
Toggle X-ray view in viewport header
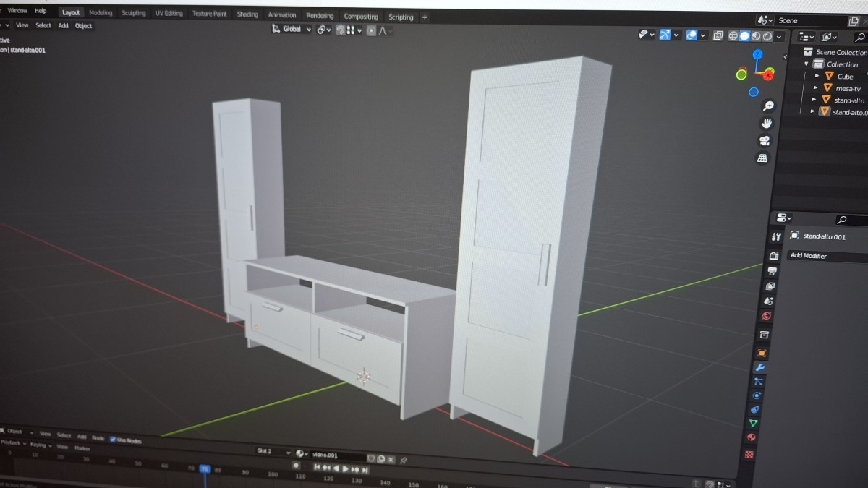pyautogui.click(x=718, y=35)
